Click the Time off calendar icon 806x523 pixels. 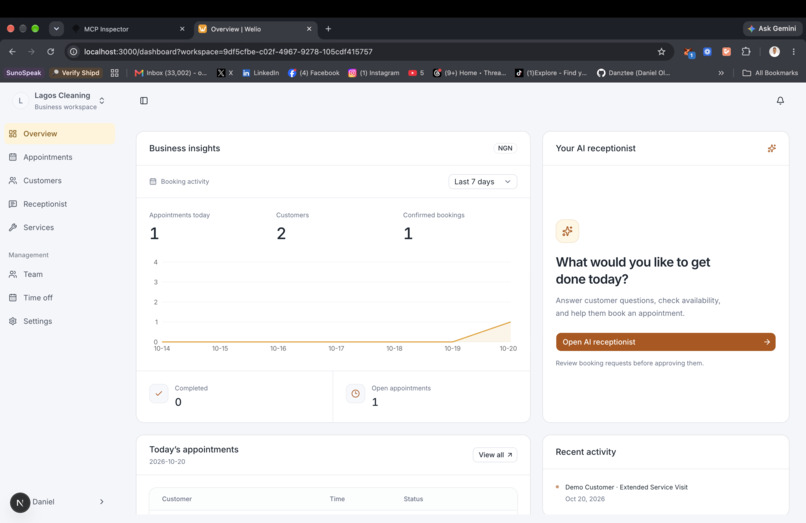[x=13, y=298]
